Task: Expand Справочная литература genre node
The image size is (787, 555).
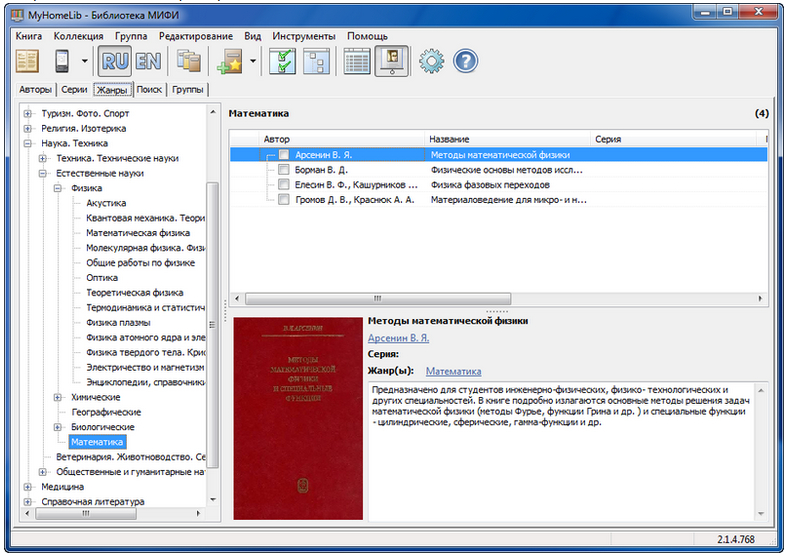Action: (28, 502)
